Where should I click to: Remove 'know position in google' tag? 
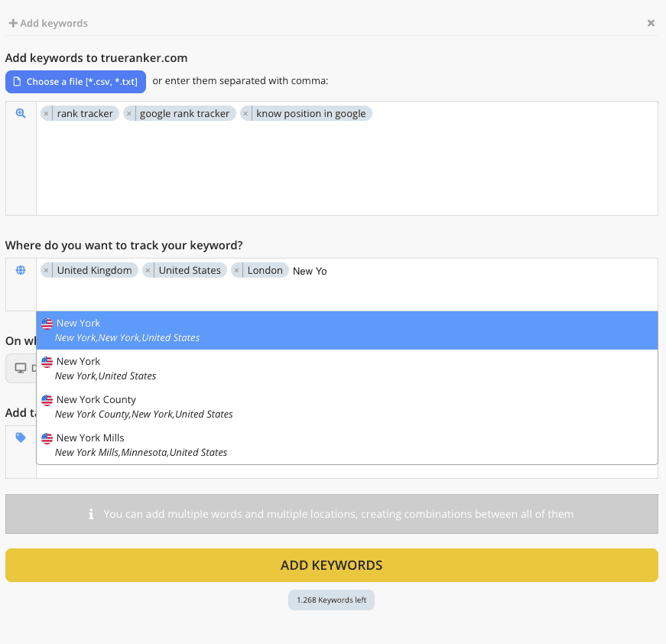pyautogui.click(x=245, y=113)
